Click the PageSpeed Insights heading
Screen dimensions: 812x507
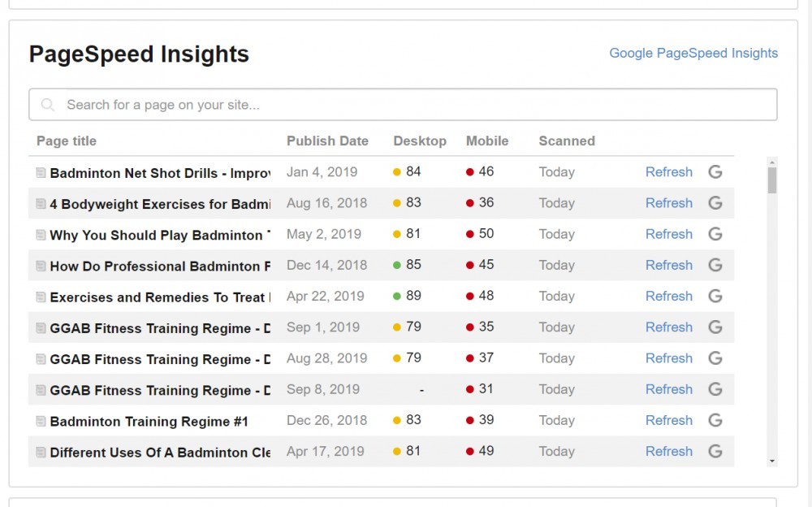pos(139,54)
